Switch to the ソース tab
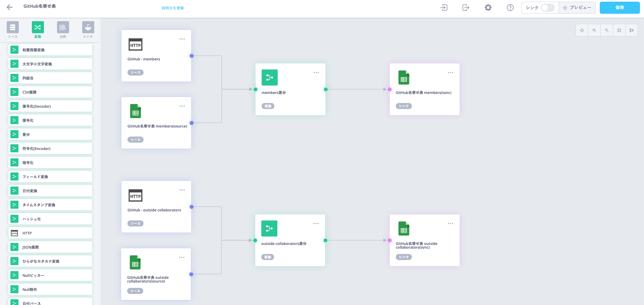The width and height of the screenshot is (644, 305). point(13,30)
